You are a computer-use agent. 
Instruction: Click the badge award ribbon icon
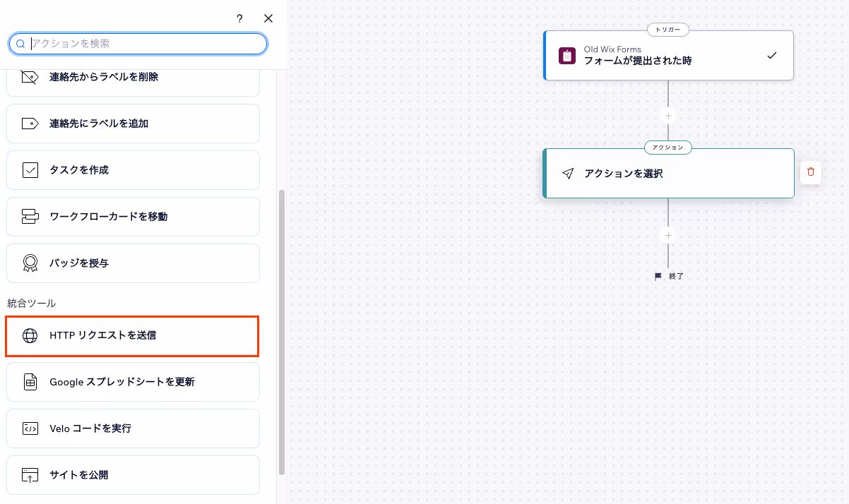[30, 263]
